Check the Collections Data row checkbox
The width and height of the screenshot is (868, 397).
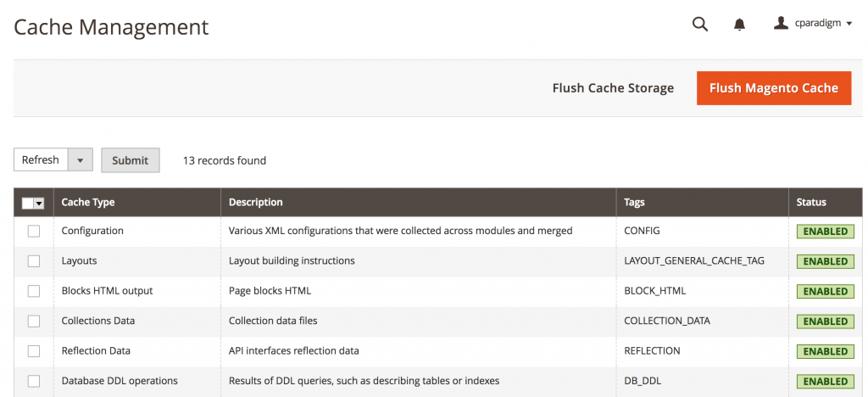point(34,322)
